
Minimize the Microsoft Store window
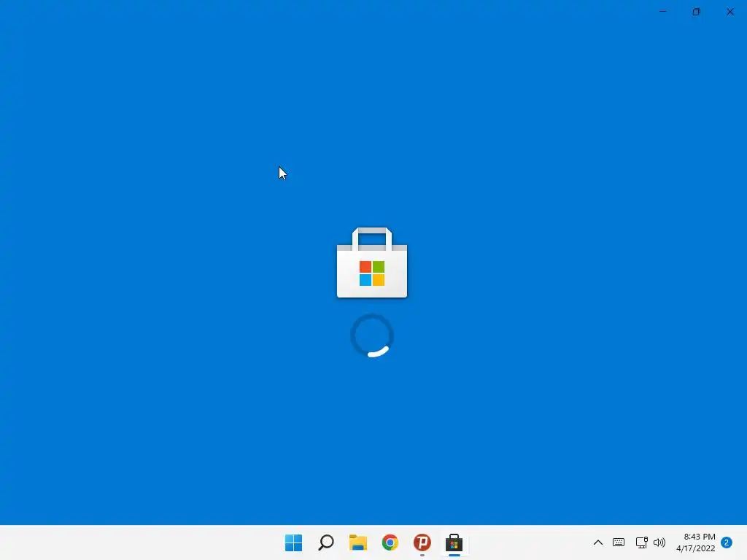tap(662, 12)
